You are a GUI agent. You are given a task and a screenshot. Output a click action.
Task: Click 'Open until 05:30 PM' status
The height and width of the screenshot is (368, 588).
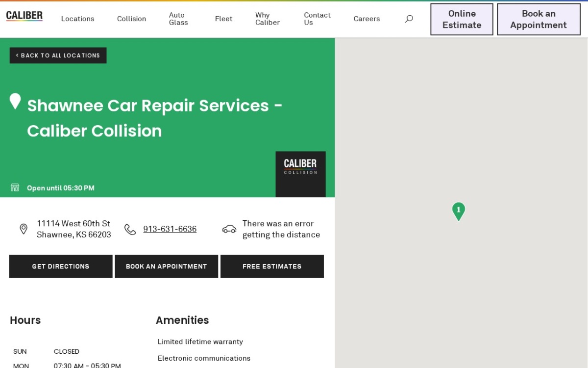[x=61, y=188]
